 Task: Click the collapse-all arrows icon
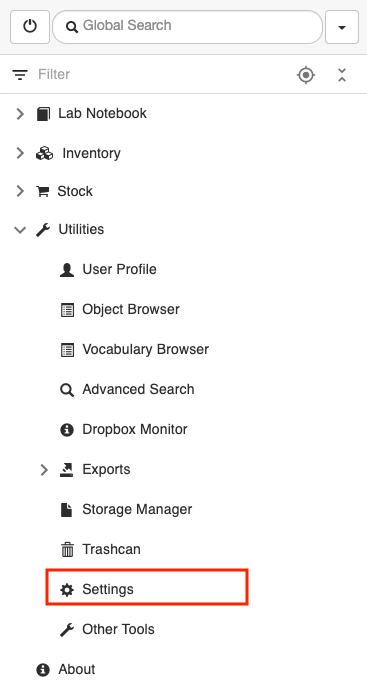[x=342, y=75]
